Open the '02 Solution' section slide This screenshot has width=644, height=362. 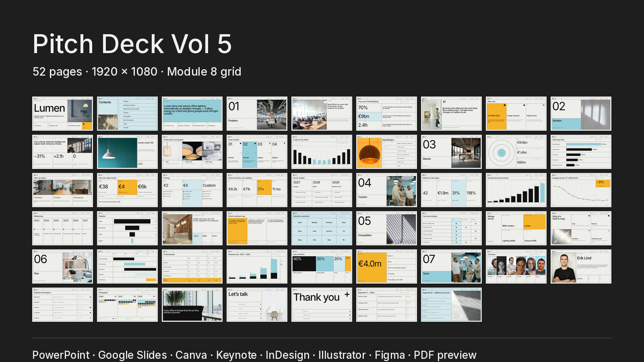tap(581, 113)
